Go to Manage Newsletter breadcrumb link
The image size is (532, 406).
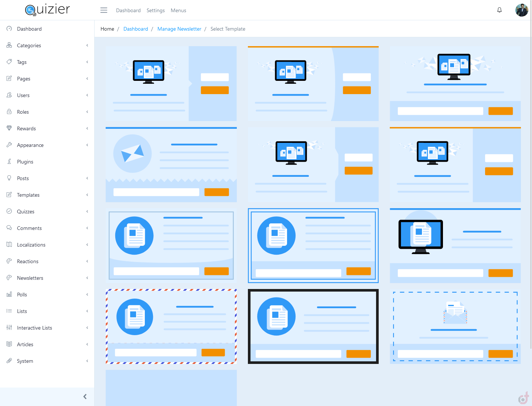tap(179, 29)
